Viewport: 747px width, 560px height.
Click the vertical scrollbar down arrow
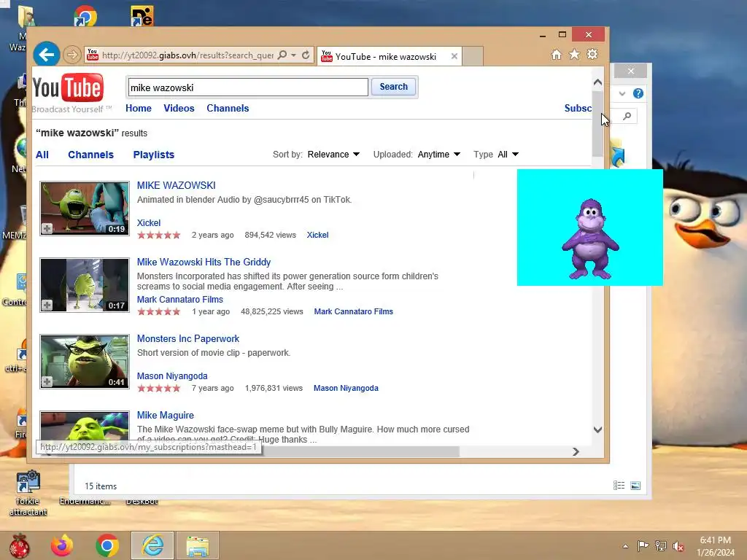597,429
